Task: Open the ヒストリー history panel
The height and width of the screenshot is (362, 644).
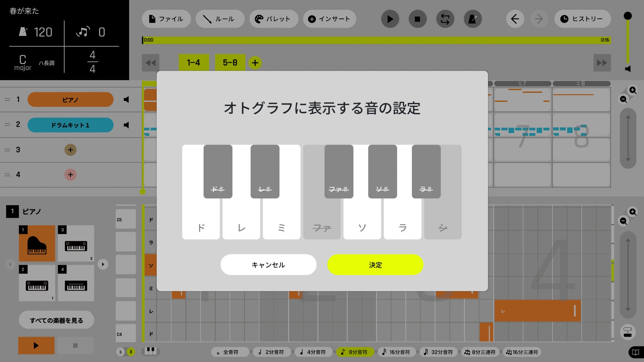Action: click(583, 19)
